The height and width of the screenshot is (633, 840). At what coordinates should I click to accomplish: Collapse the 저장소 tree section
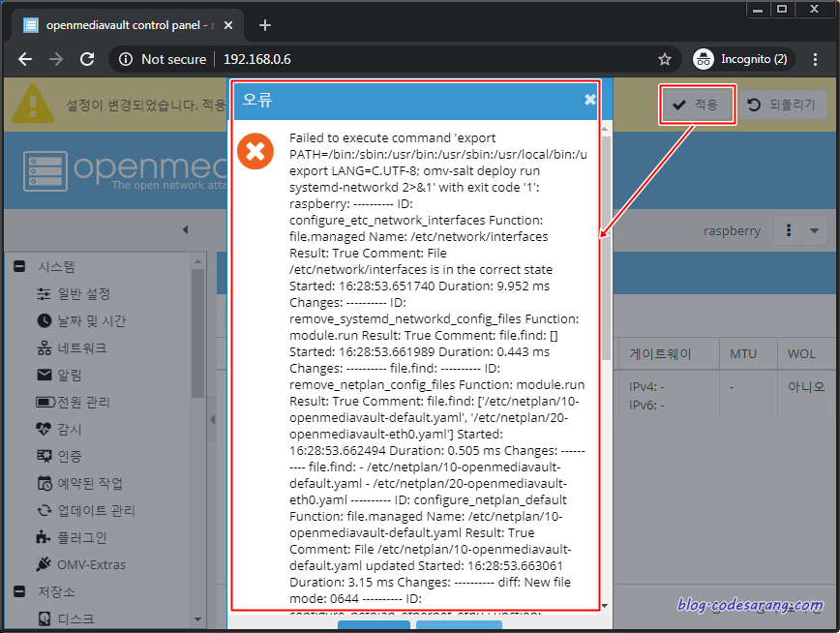tap(19, 591)
